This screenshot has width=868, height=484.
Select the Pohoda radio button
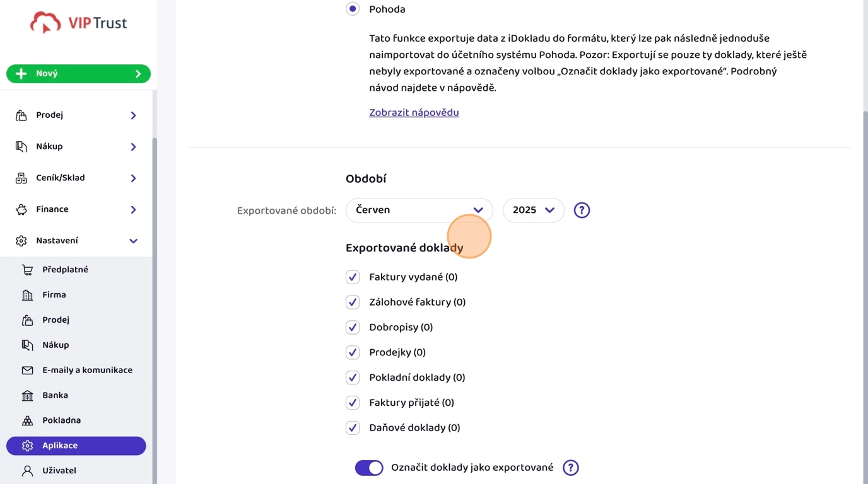click(353, 9)
